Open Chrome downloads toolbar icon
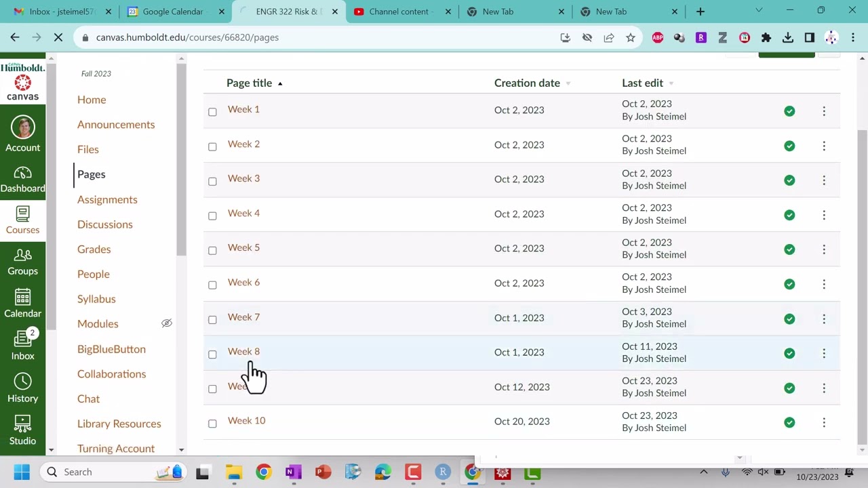 pos(788,37)
